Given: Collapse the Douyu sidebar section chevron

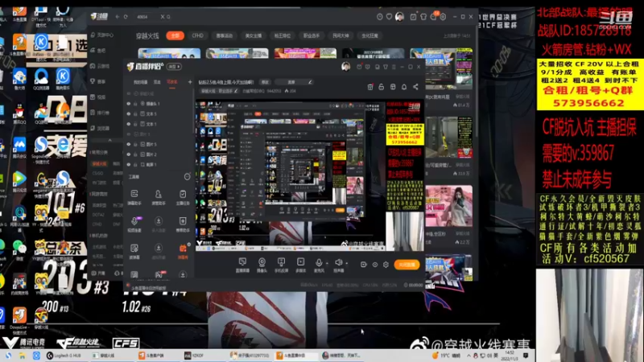Looking at the screenshot, I should coord(109,140).
